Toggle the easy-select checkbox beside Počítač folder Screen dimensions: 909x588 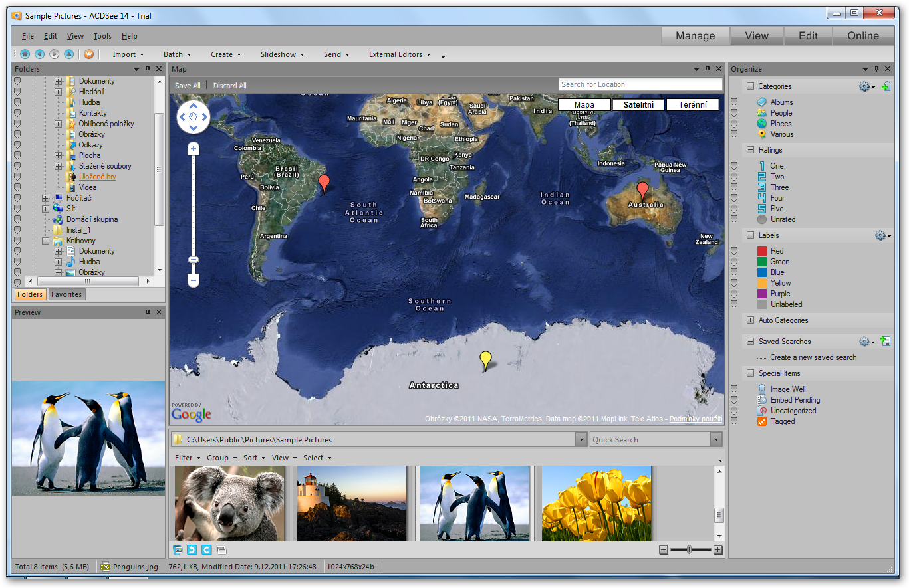click(17, 198)
